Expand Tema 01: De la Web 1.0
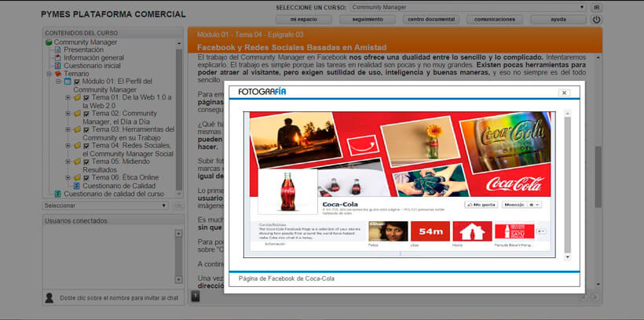Image resolution: width=644 pixels, height=320 pixels. pos(68,97)
